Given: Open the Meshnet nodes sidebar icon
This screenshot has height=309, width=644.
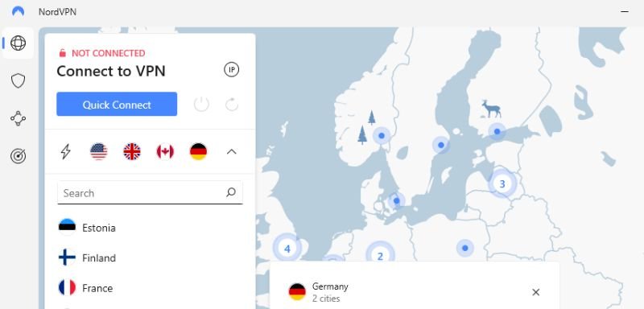Looking at the screenshot, I should (x=18, y=118).
